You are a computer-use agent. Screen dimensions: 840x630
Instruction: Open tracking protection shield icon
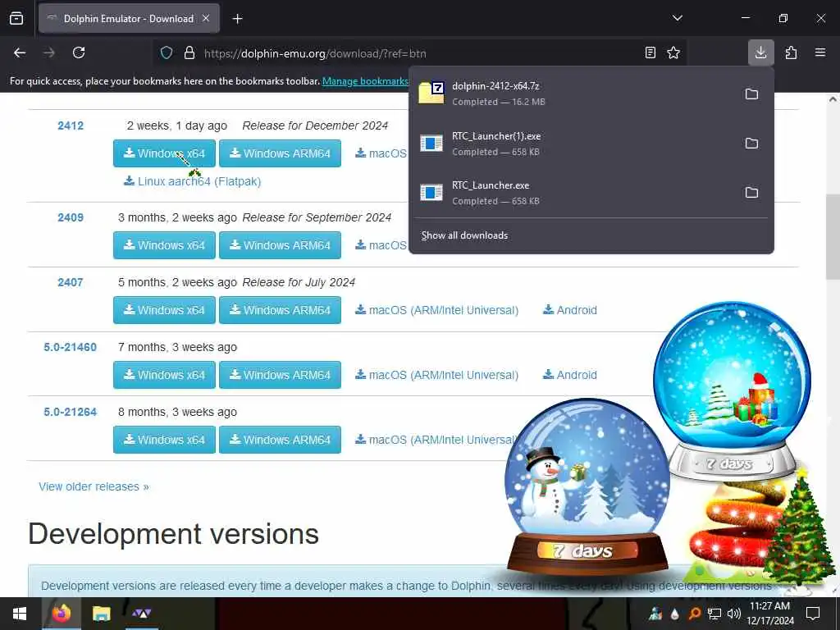click(167, 53)
